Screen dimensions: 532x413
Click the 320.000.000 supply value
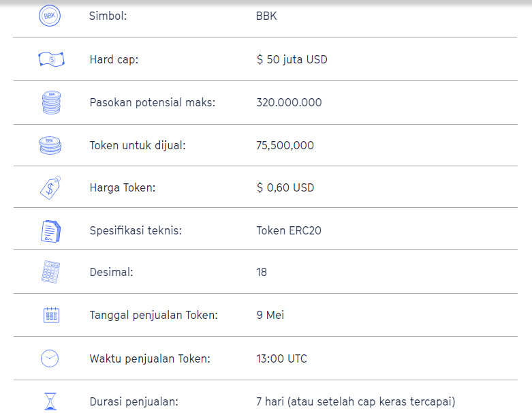pos(289,102)
